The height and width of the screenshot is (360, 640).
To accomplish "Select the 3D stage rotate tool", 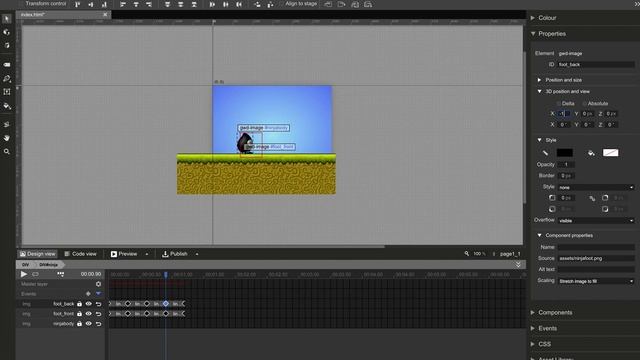I will click(7, 45).
